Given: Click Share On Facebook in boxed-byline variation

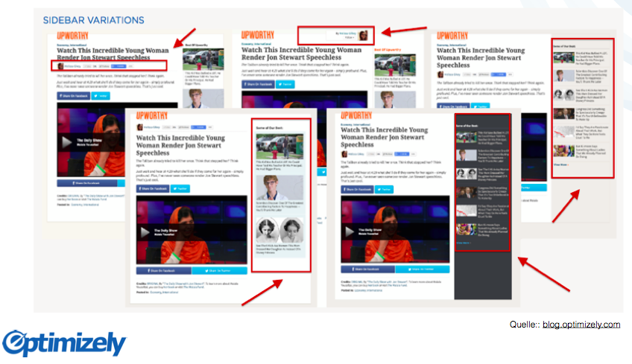Looking at the screenshot, I should pos(73,96).
